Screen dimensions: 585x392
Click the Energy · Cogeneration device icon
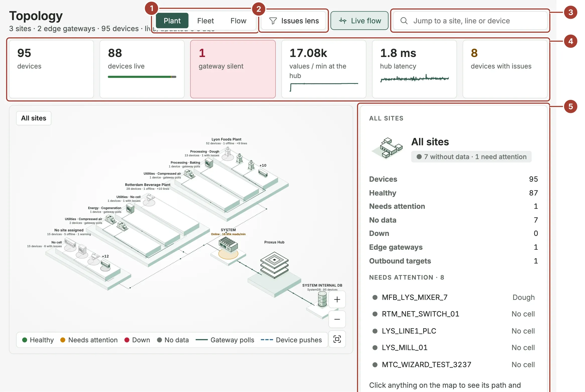130,209
